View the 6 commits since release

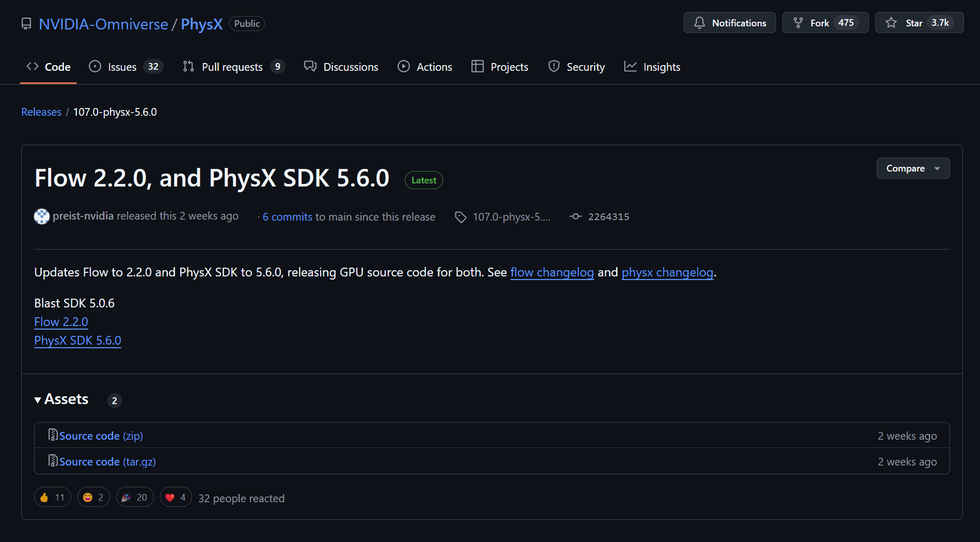[288, 217]
